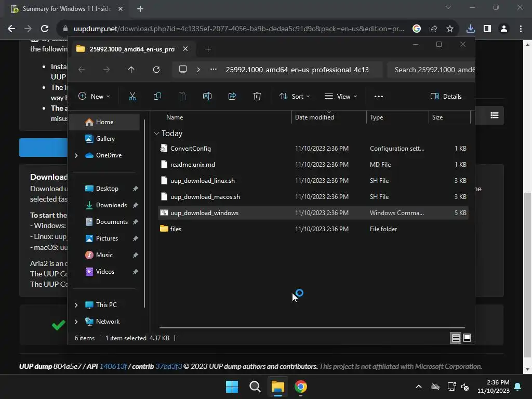This screenshot has height=399, width=532.
Task: Open the New dropdown menu
Action: click(x=94, y=96)
